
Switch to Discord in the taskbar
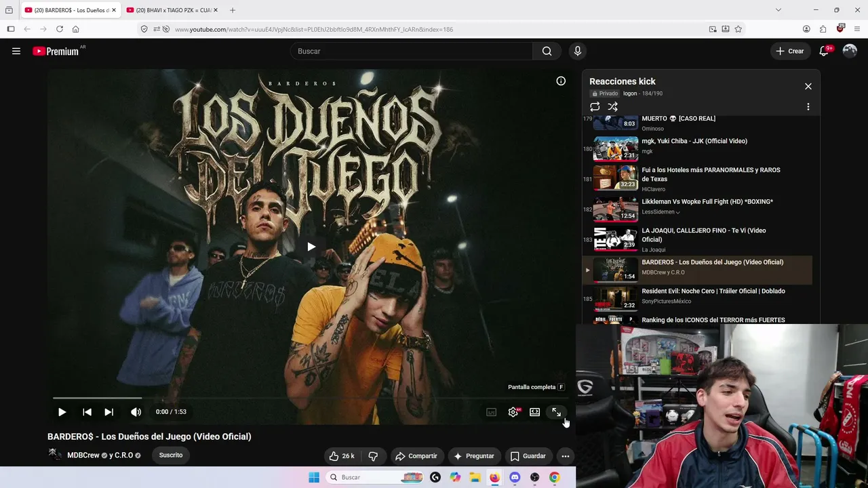click(515, 477)
